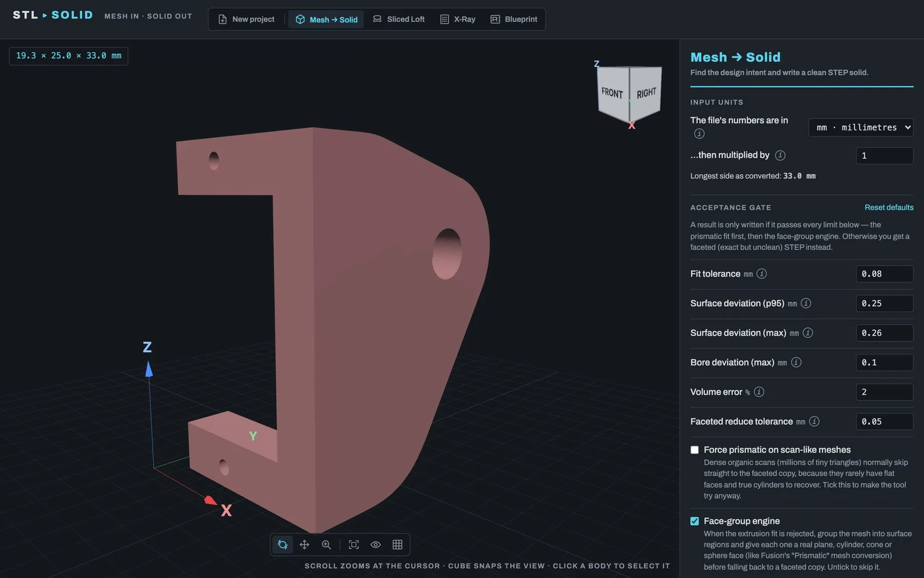Click the Surface deviation (max) value field
Viewport: 924px width, 578px height.
tap(884, 333)
